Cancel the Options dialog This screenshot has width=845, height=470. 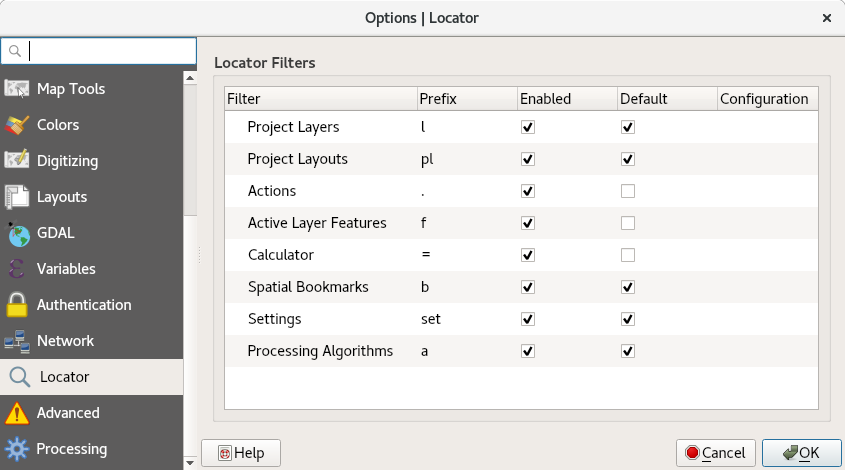pyautogui.click(x=716, y=453)
